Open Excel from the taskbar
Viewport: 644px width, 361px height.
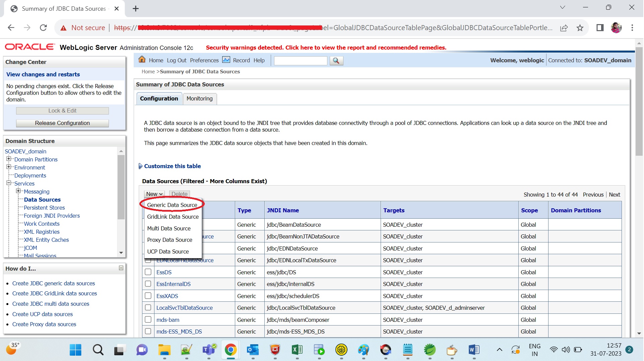click(297, 350)
